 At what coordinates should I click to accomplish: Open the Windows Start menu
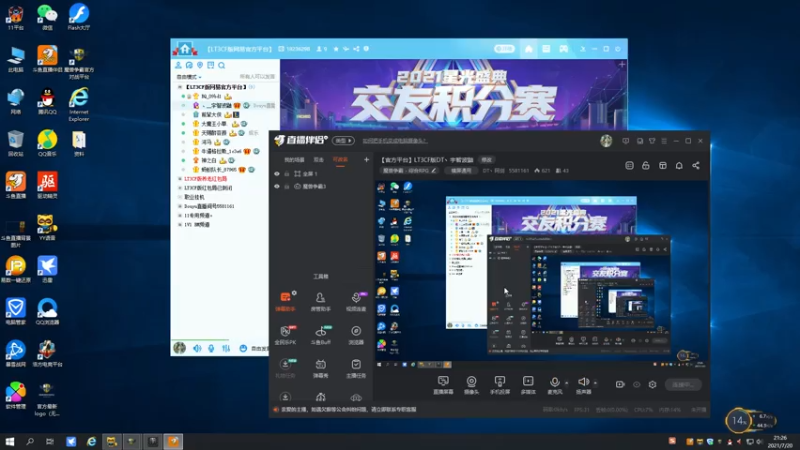(x=10, y=441)
